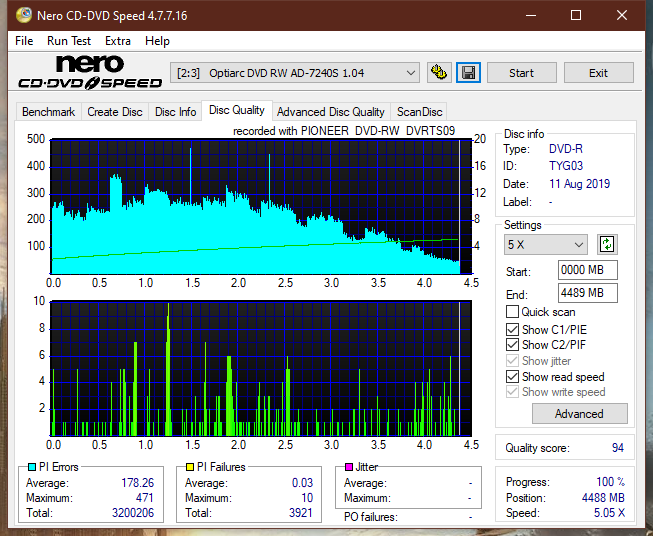Toggle the Show write speed checkbox
Viewport: 653px width, 536px height.
tap(512, 392)
